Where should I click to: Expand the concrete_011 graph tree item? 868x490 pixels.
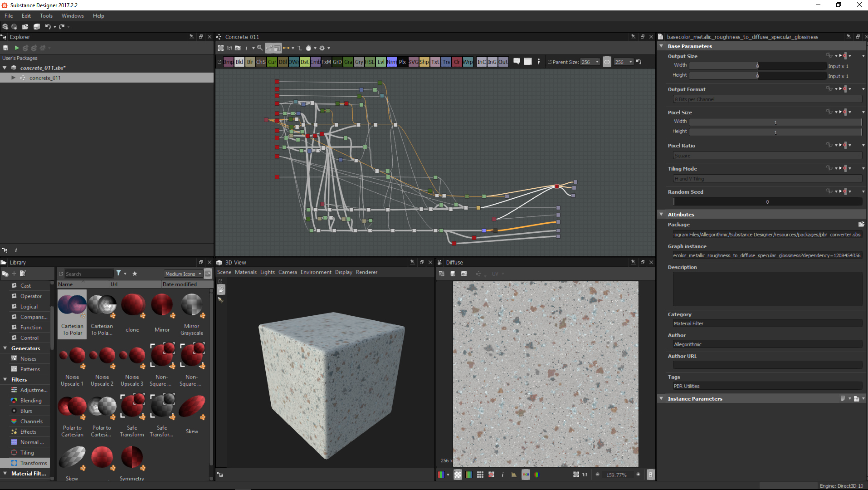tap(14, 78)
